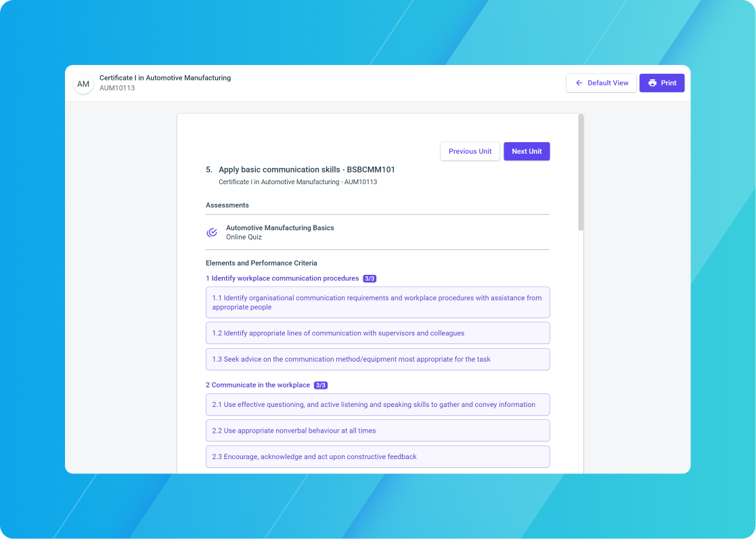Click the Elements and Performance Criteria heading
Viewport: 756px width, 539px height.
(x=261, y=263)
